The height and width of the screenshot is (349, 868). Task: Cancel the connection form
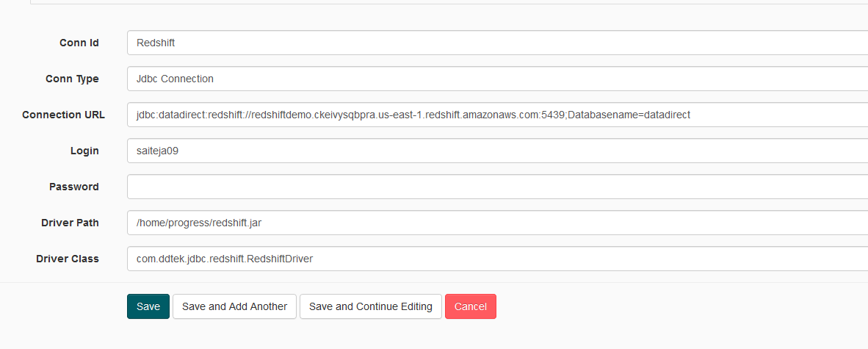pyautogui.click(x=470, y=306)
